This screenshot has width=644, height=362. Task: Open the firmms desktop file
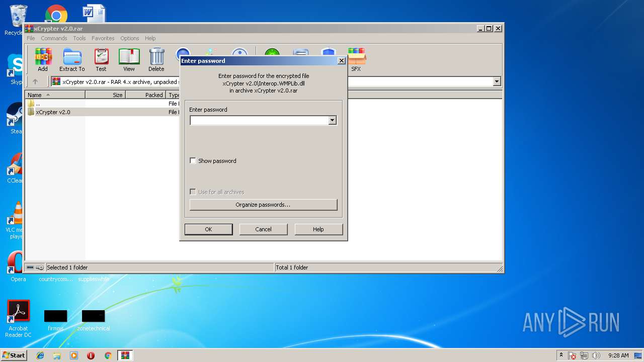click(x=55, y=321)
